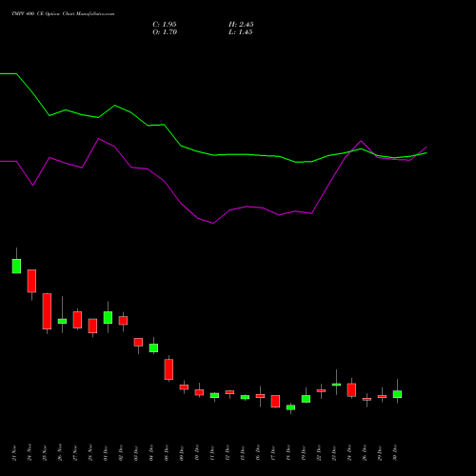
Task: Click the '25 Nov' date axis label
Action: click(45, 453)
